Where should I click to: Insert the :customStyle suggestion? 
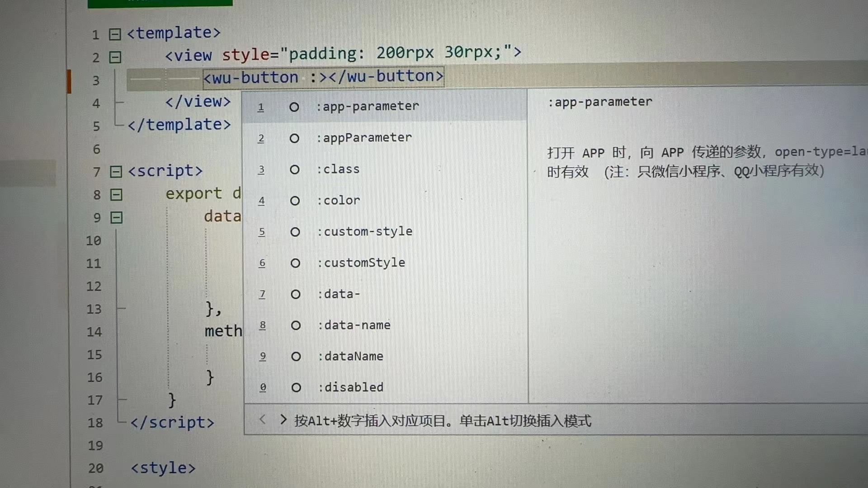(385, 263)
